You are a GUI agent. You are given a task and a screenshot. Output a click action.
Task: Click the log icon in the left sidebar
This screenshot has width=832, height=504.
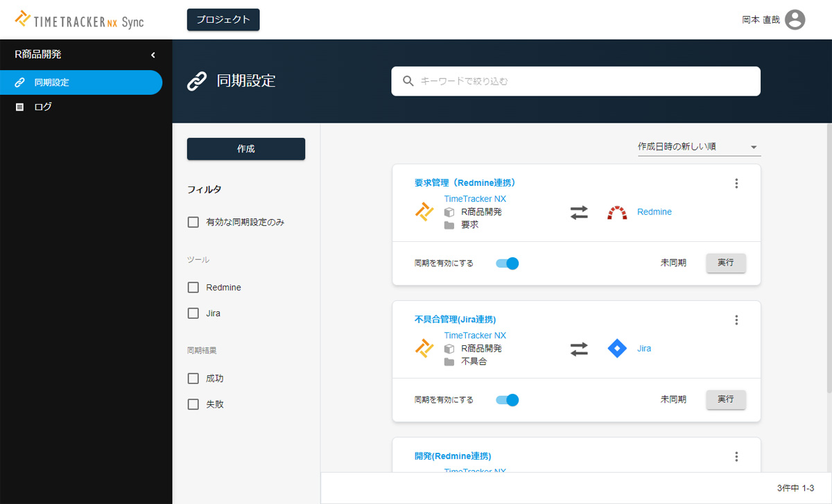(19, 107)
